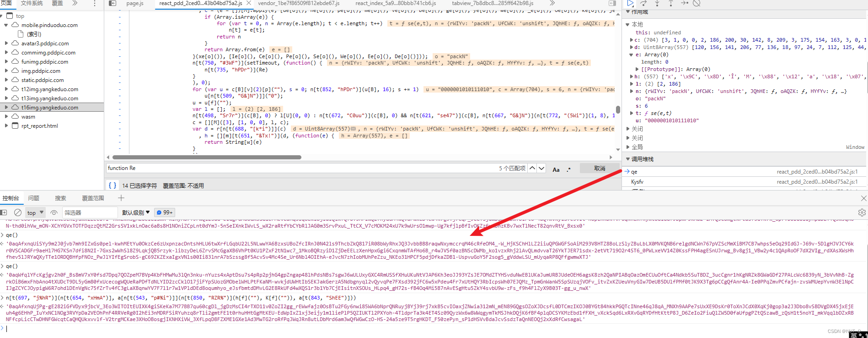Click the debugger Step arrow icon
This screenshot has width=868, height=338.
(x=684, y=3)
